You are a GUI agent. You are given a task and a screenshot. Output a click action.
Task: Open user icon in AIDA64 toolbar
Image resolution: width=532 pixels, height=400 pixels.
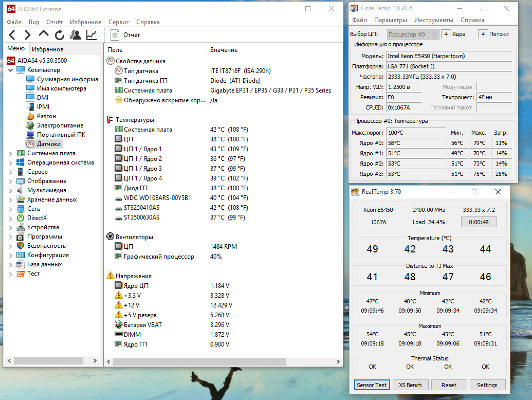(x=76, y=34)
